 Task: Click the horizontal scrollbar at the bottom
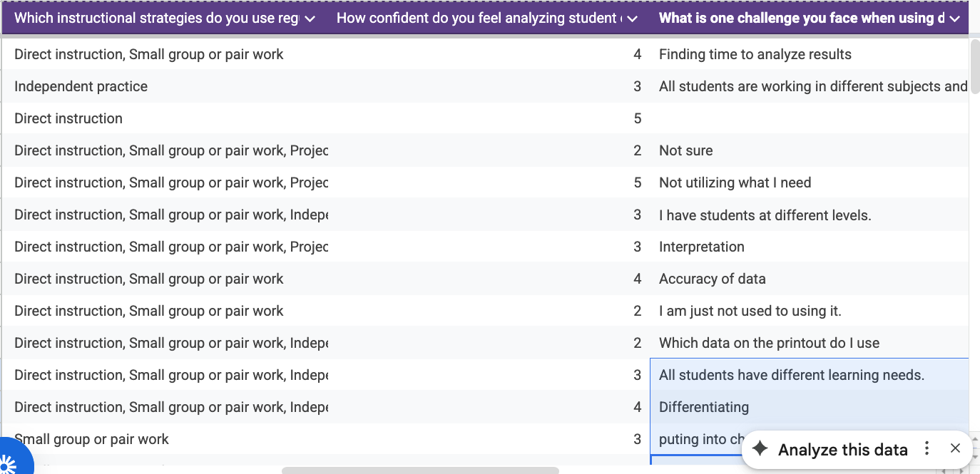[x=421, y=469]
